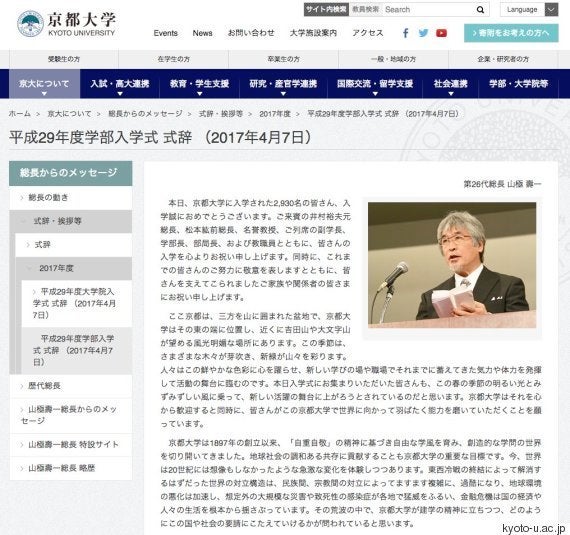Click the Kyoto University logo

(67, 24)
